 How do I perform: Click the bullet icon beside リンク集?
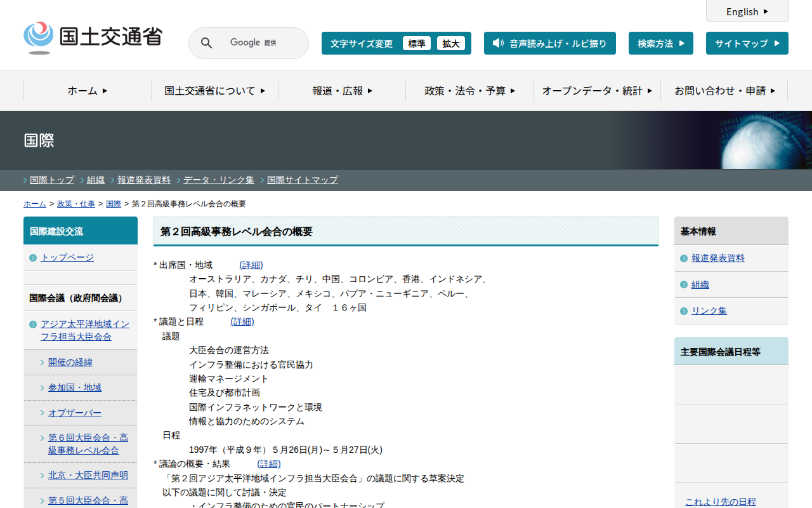(684, 311)
